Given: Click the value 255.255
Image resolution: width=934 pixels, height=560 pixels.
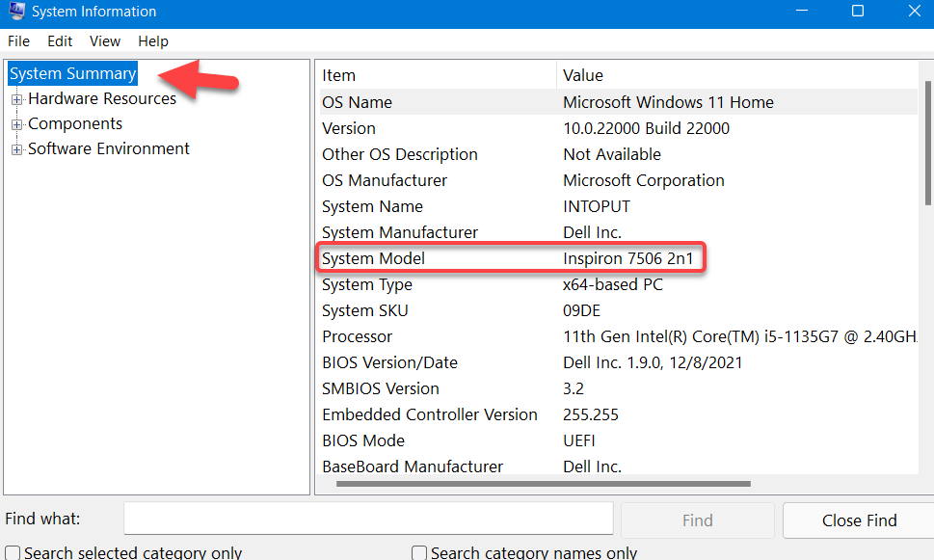Looking at the screenshot, I should point(591,414).
